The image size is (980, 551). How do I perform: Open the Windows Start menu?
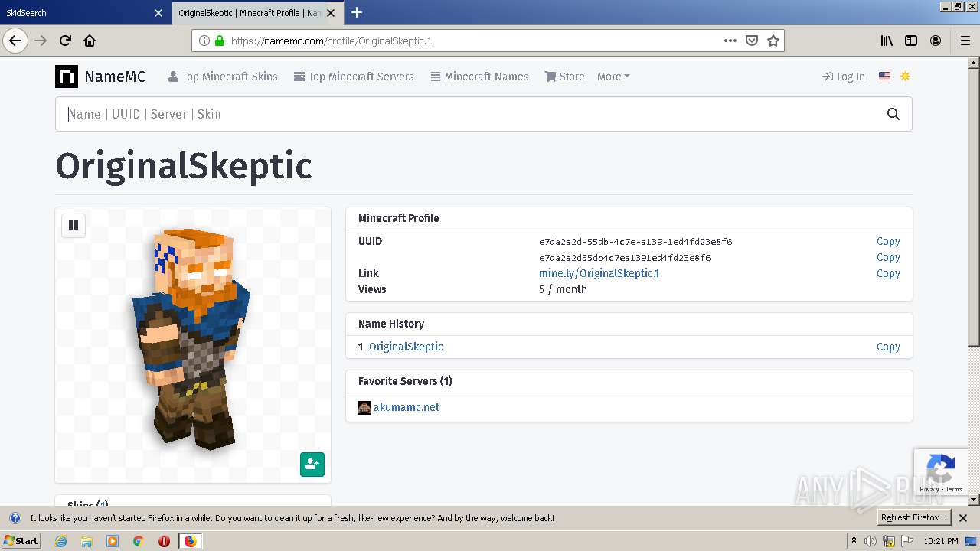tap(21, 541)
